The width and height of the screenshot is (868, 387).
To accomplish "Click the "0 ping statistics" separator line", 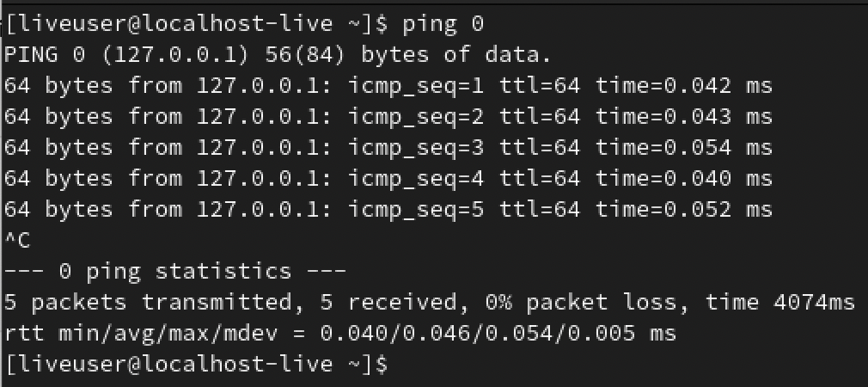I will [x=175, y=272].
